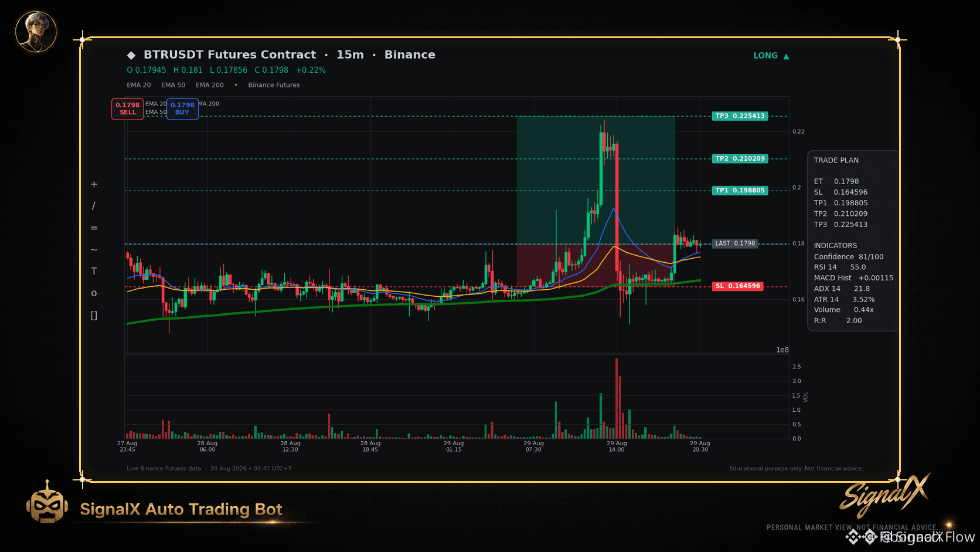
Task: Click the 0.16 price axis label
Action: point(798,300)
